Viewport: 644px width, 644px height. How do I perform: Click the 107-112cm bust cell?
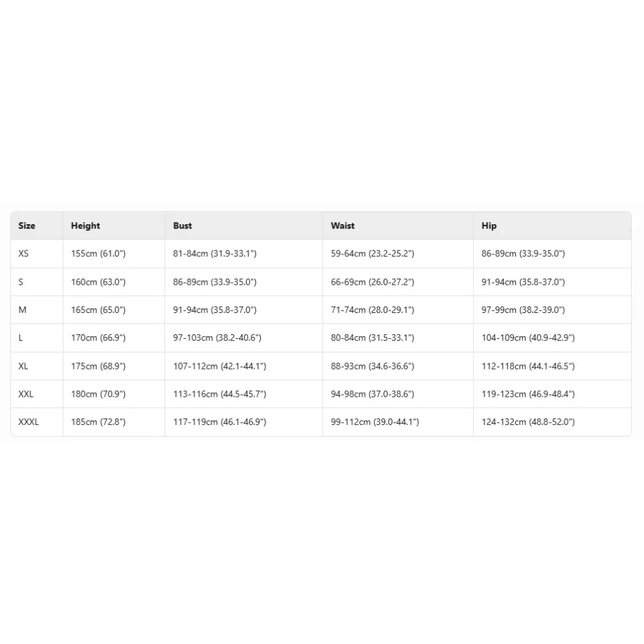click(x=220, y=366)
